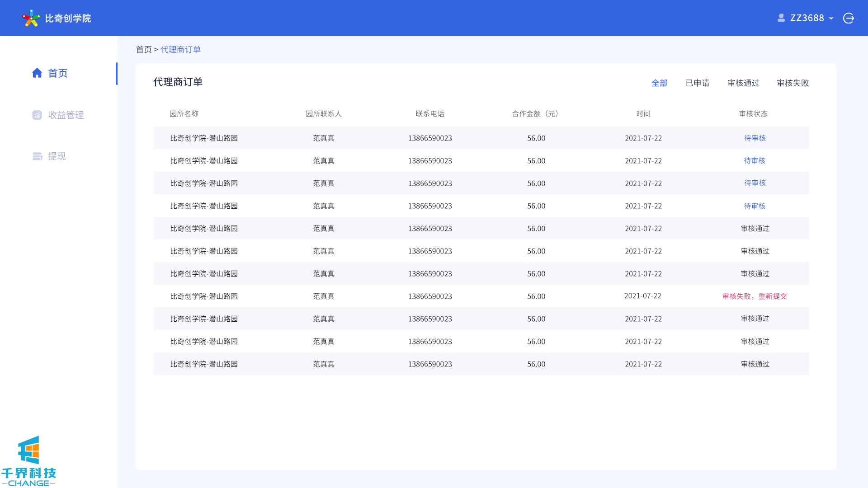Click the 代理商订单 breadcrumb link
The height and width of the screenshot is (488, 868).
pos(180,50)
